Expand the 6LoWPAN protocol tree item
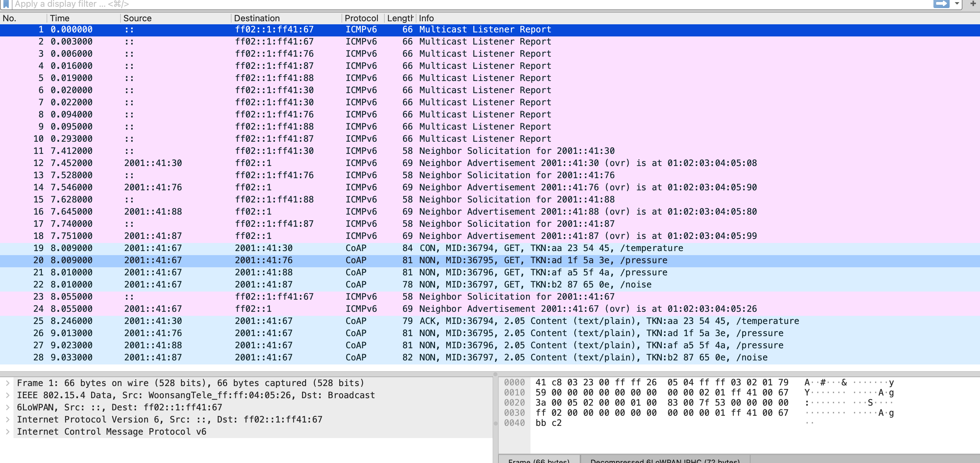980x463 pixels. click(x=8, y=407)
